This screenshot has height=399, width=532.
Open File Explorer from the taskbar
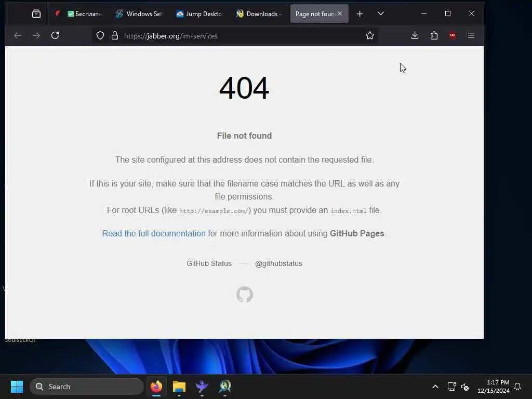tap(179, 387)
